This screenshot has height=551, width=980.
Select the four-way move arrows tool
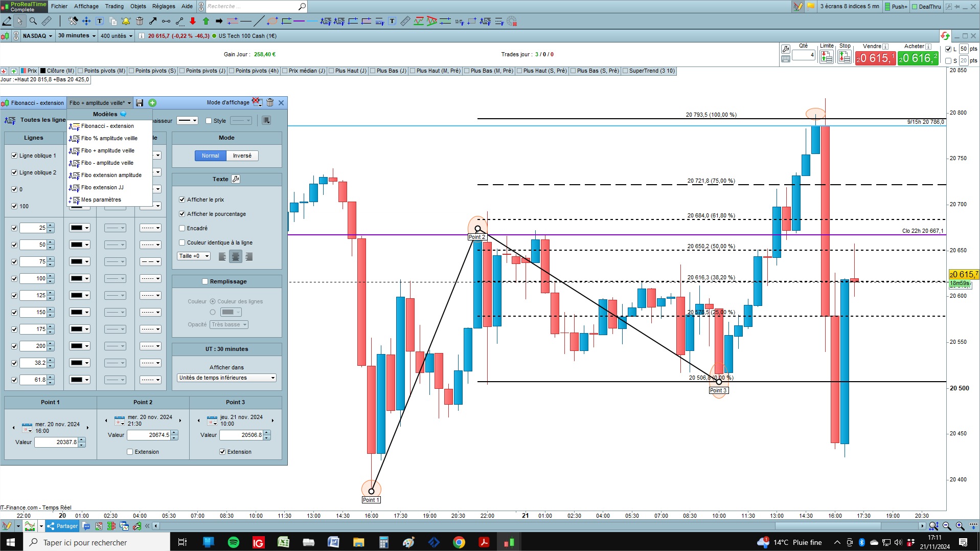(x=86, y=21)
